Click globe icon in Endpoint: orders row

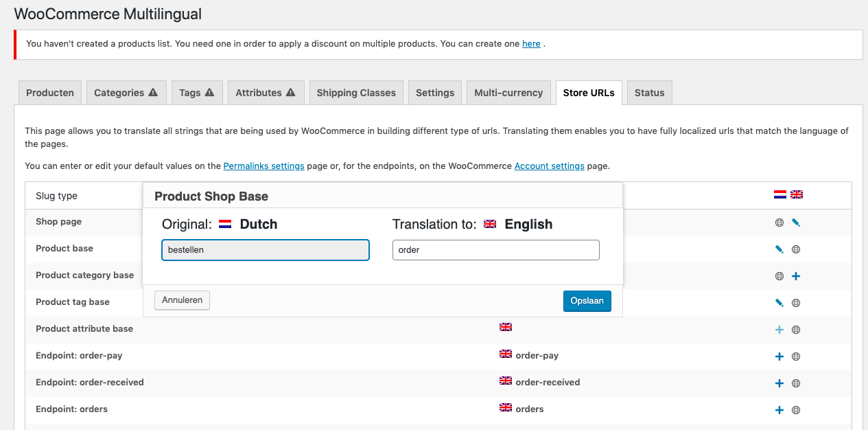coord(796,410)
